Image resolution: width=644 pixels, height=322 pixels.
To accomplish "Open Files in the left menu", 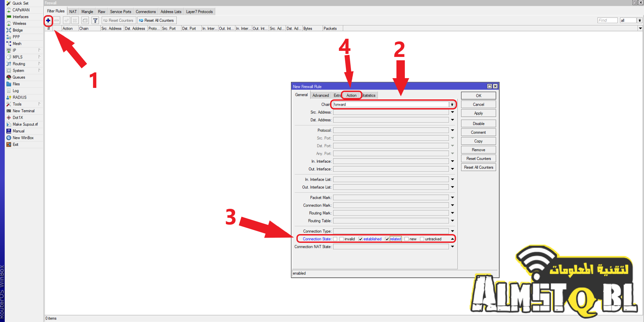I will (x=16, y=84).
